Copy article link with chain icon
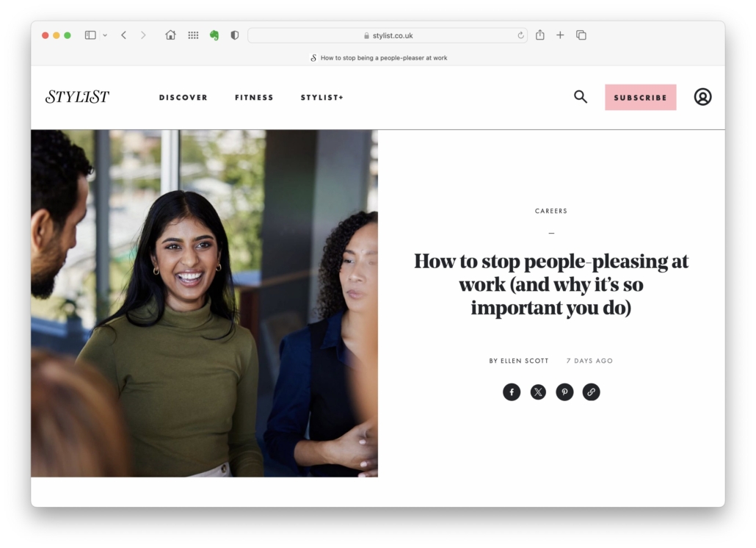Viewport: 756px width, 548px height. tap(591, 392)
